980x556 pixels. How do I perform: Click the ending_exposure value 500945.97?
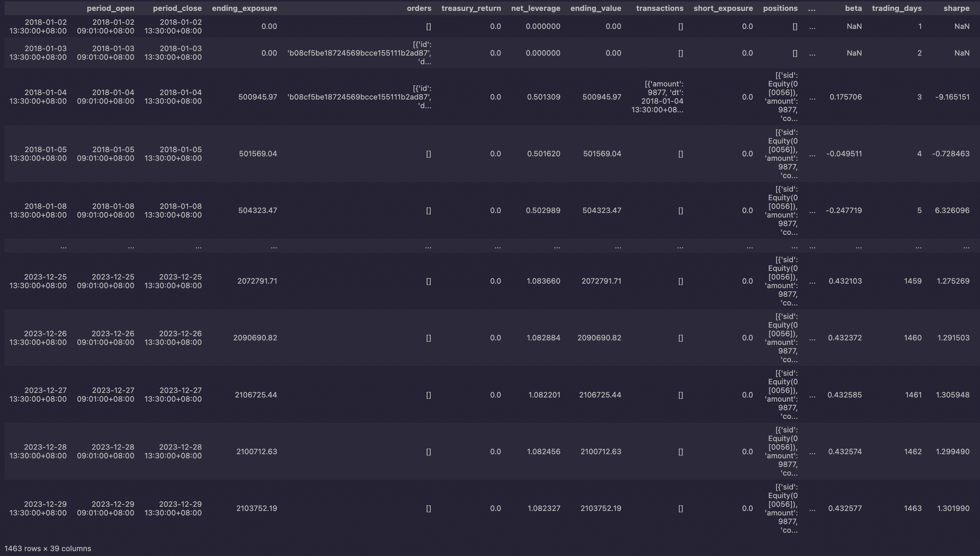tap(258, 97)
